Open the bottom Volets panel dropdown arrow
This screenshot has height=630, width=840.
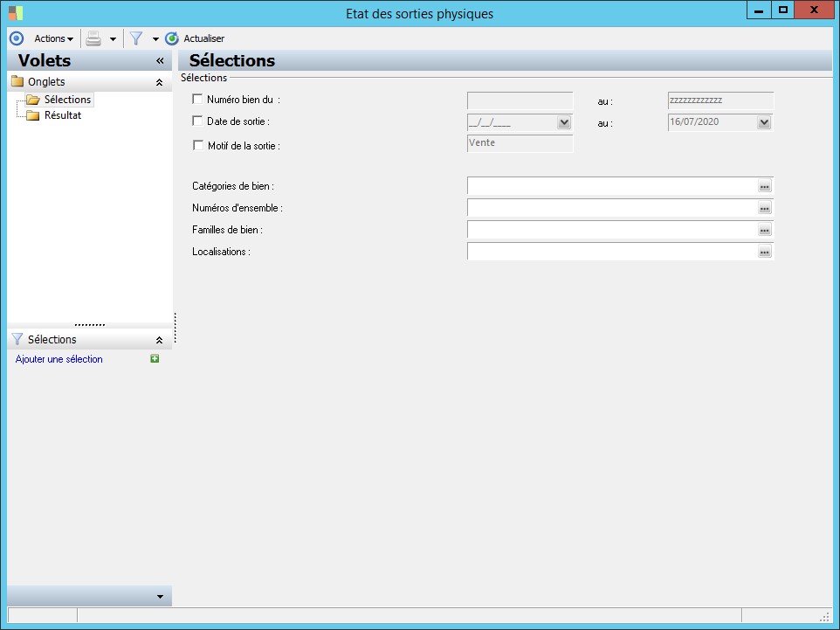(160, 597)
